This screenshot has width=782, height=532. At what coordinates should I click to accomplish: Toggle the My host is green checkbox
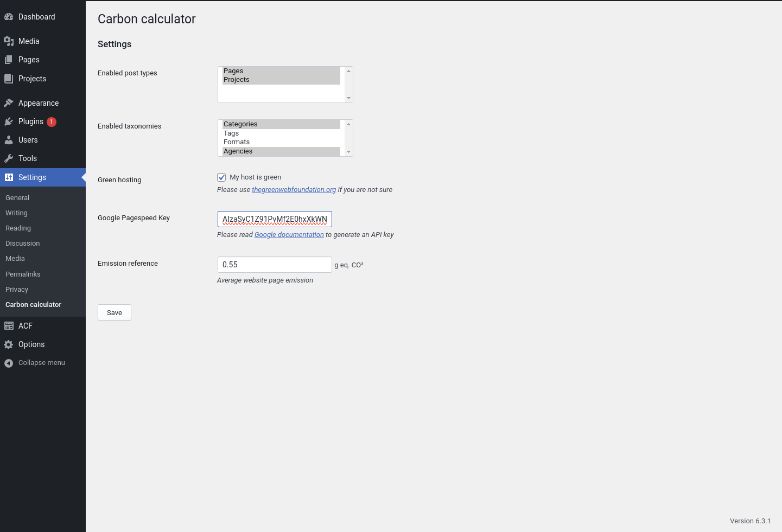click(x=221, y=177)
